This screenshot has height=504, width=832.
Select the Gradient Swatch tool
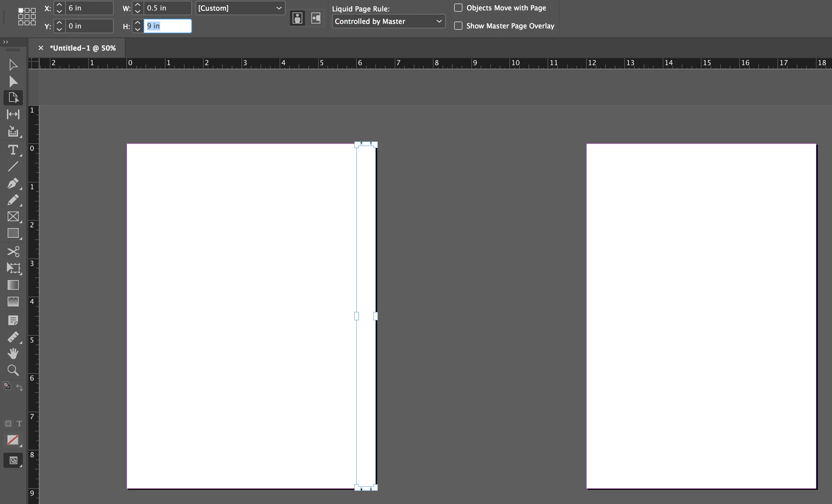(x=13, y=285)
